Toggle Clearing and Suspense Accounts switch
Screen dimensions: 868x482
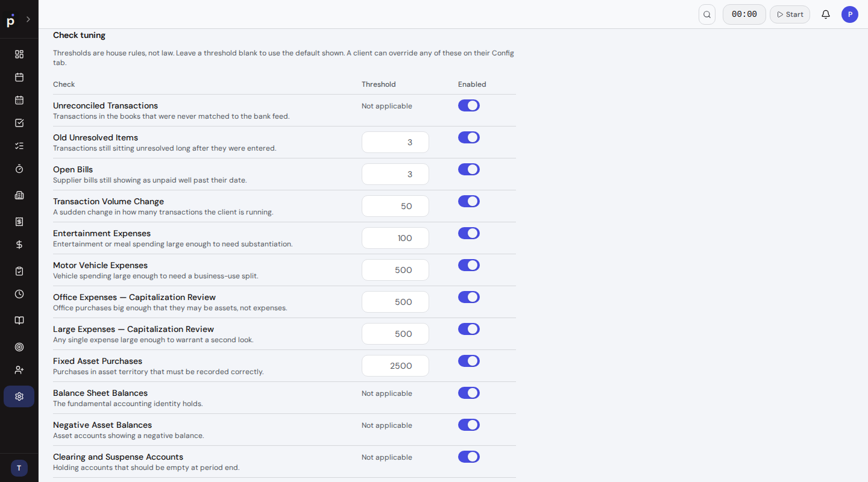[x=469, y=457]
